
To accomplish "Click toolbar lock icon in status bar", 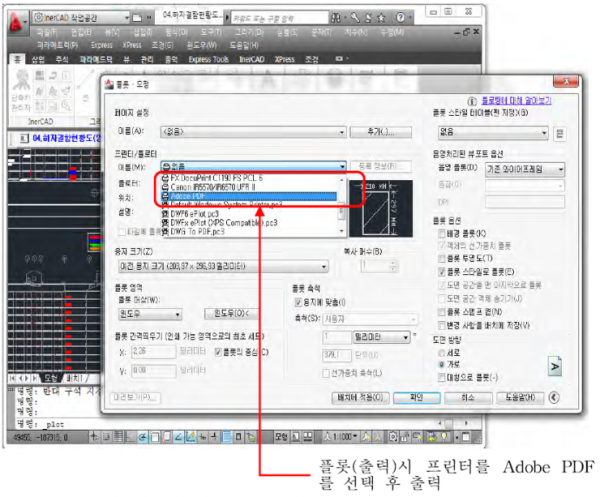I will pyautogui.click(x=405, y=437).
